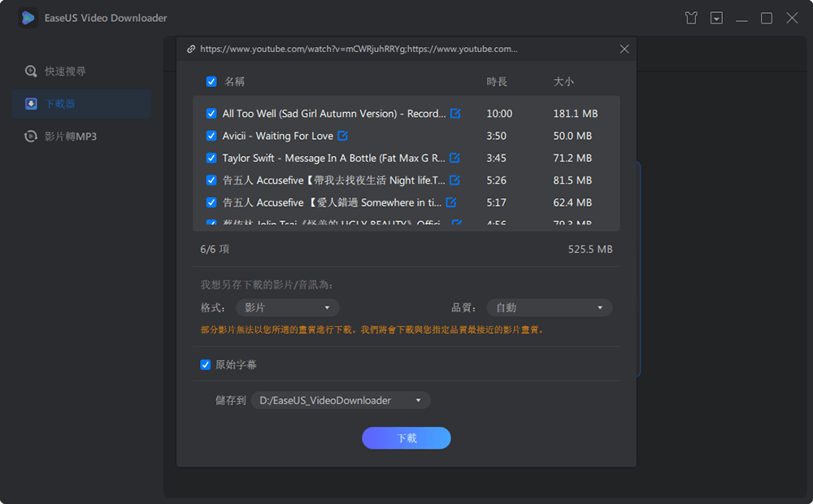This screenshot has width=813, height=504.
Task: Edit name of 告五人 Somewhere in time entry
Action: (451, 202)
